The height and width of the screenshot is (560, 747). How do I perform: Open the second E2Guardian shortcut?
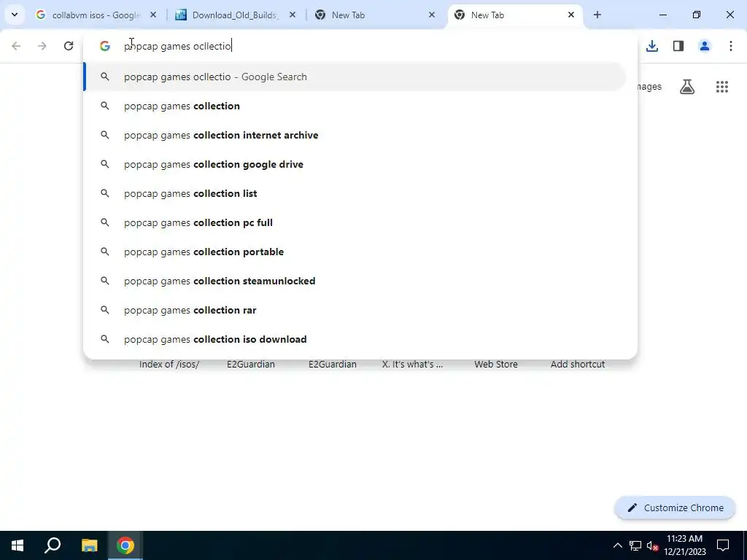click(333, 365)
